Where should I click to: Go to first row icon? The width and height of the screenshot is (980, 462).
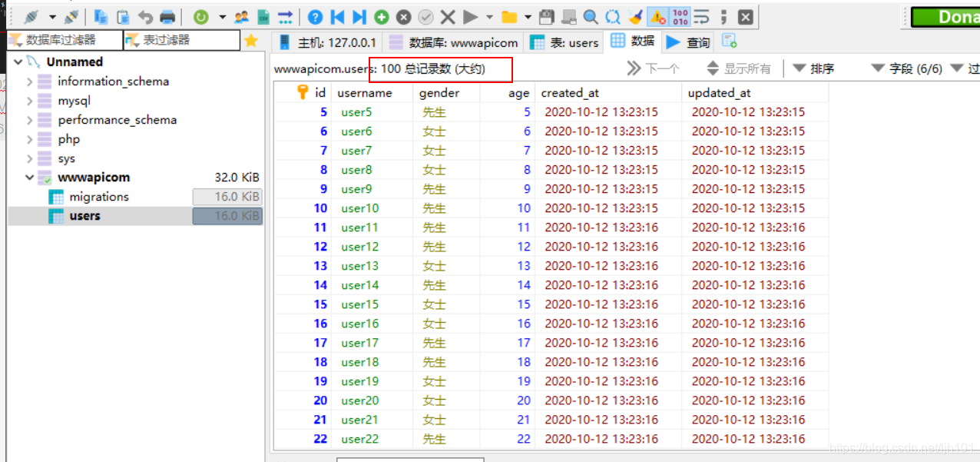(337, 16)
